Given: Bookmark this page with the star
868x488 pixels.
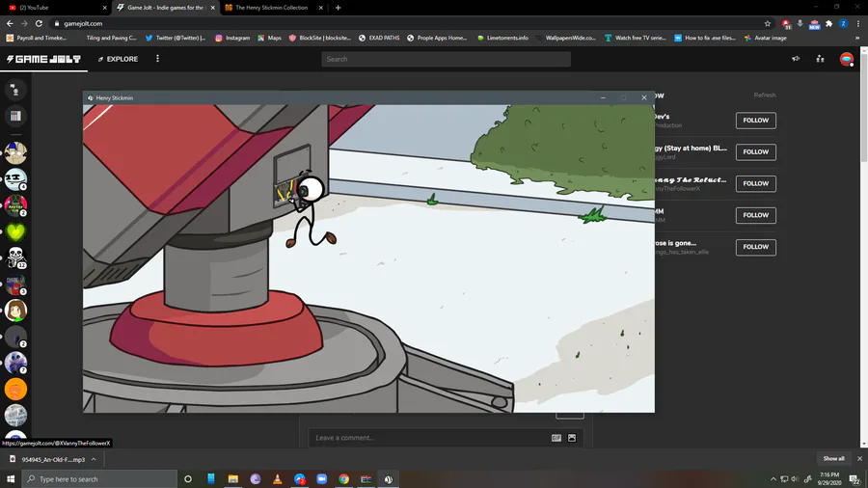Looking at the screenshot, I should click(x=768, y=23).
